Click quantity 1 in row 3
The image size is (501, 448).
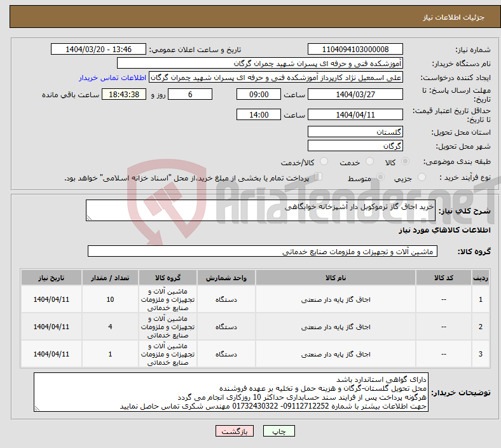click(x=110, y=354)
